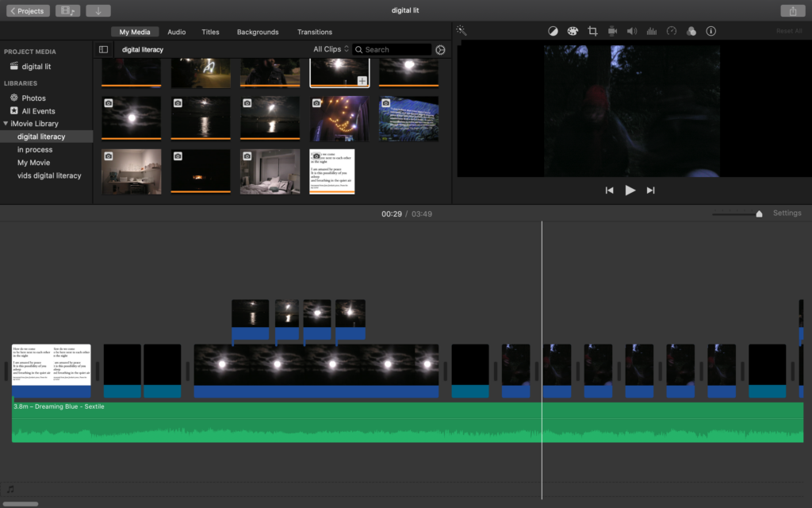Open the color correction palette tool
This screenshot has width=812, height=508.
tap(573, 31)
